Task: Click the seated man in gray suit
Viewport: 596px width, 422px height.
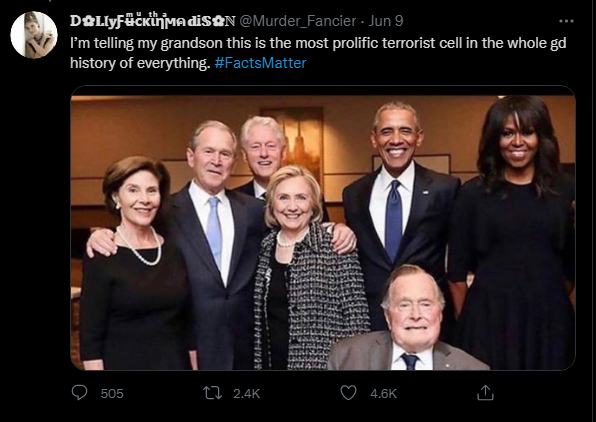Action: click(409, 319)
